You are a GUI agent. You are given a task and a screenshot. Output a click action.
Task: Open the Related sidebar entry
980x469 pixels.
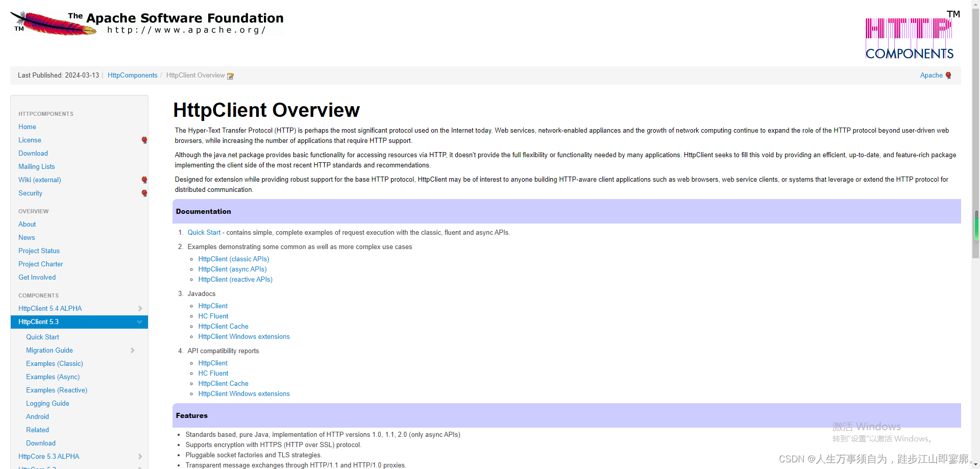pos(38,430)
